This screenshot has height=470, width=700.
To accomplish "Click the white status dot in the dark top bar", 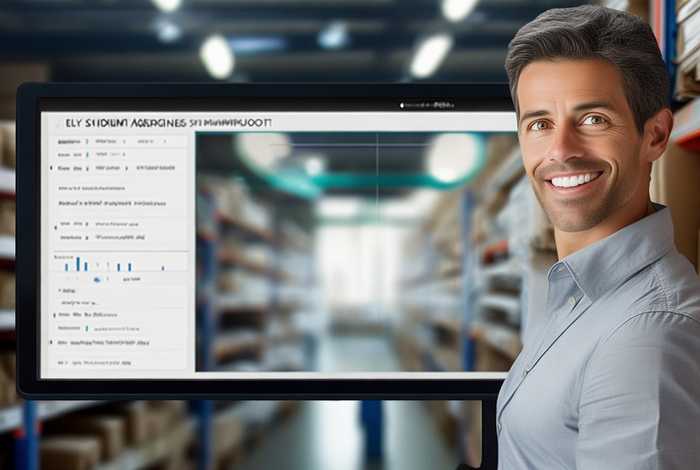I will coord(403,104).
